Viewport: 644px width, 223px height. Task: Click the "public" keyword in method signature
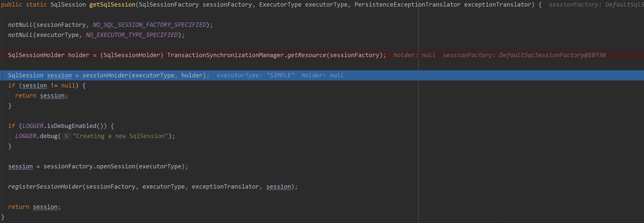click(12, 5)
